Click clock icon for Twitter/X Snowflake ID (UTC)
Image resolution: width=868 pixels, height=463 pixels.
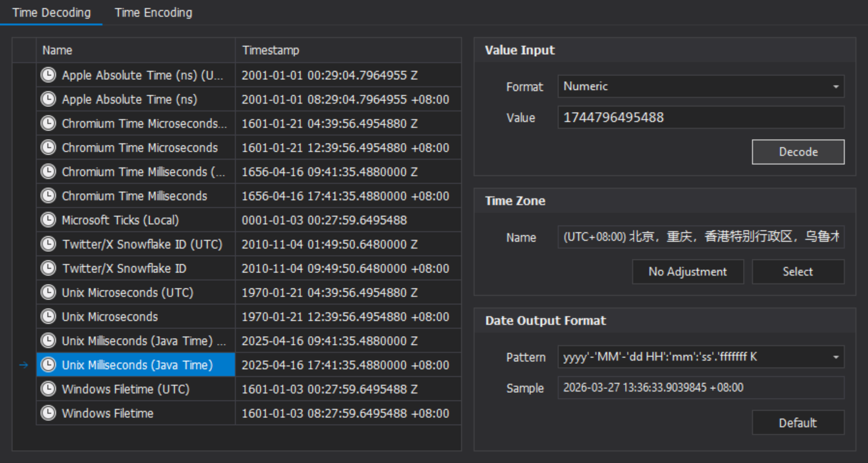click(48, 244)
